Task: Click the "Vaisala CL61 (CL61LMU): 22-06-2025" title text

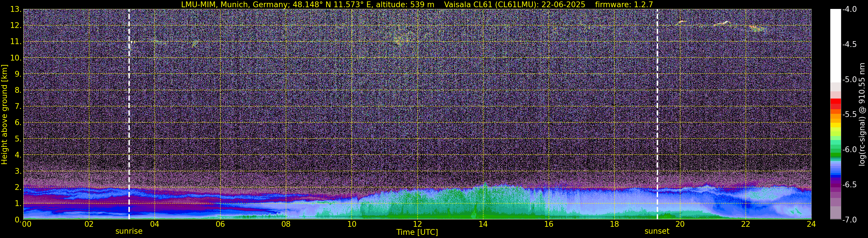Action: [515, 4]
